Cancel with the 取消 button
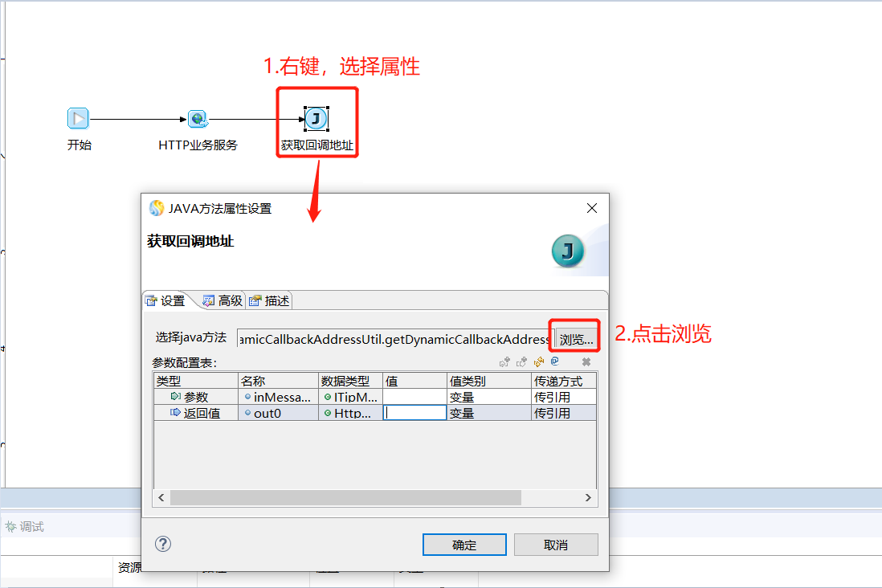Viewport: 882px width, 588px height. tap(556, 545)
